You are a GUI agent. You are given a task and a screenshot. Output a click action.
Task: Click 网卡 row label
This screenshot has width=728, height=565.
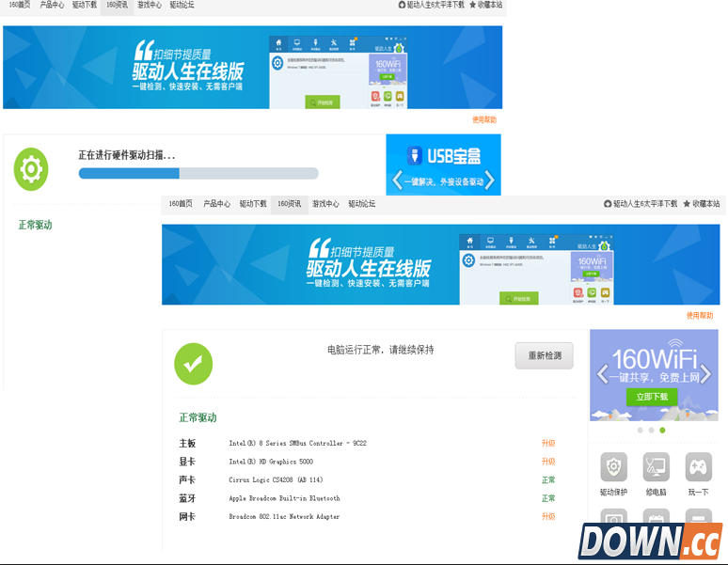click(187, 516)
